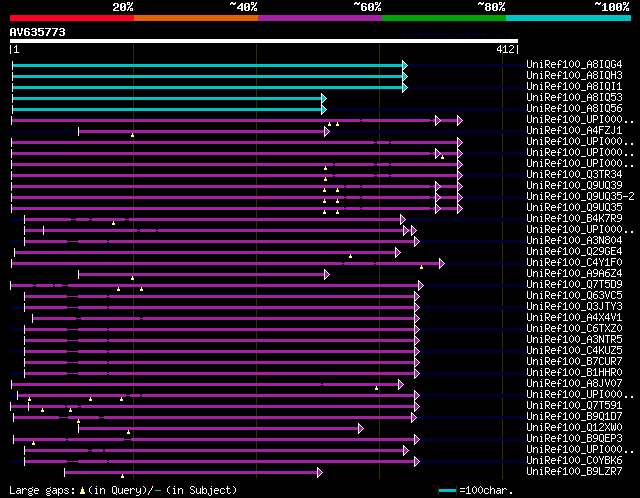Select the UniRef100_Q3JTY3 label
The image size is (640, 498).
pyautogui.click(x=574, y=307)
